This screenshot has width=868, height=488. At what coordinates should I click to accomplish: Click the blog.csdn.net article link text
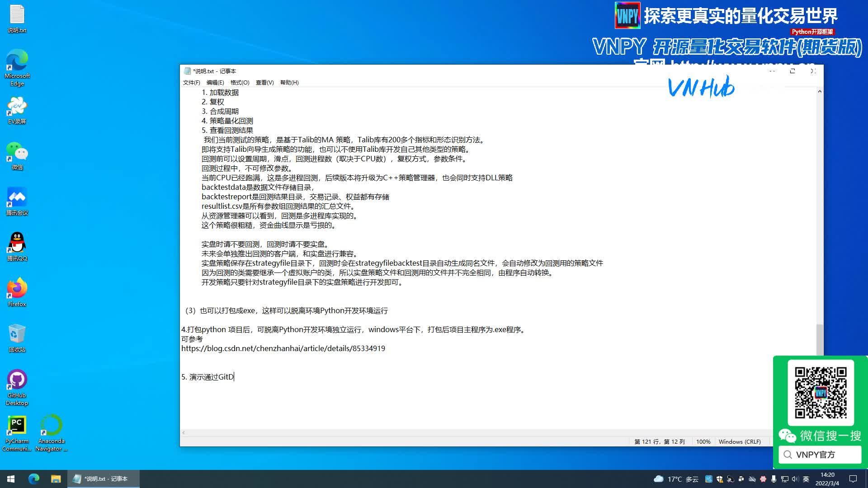283,348
